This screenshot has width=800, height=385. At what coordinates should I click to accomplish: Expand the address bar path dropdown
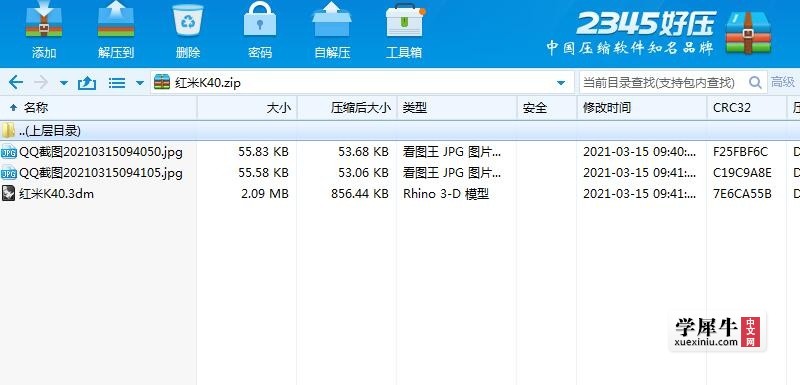[x=561, y=83]
